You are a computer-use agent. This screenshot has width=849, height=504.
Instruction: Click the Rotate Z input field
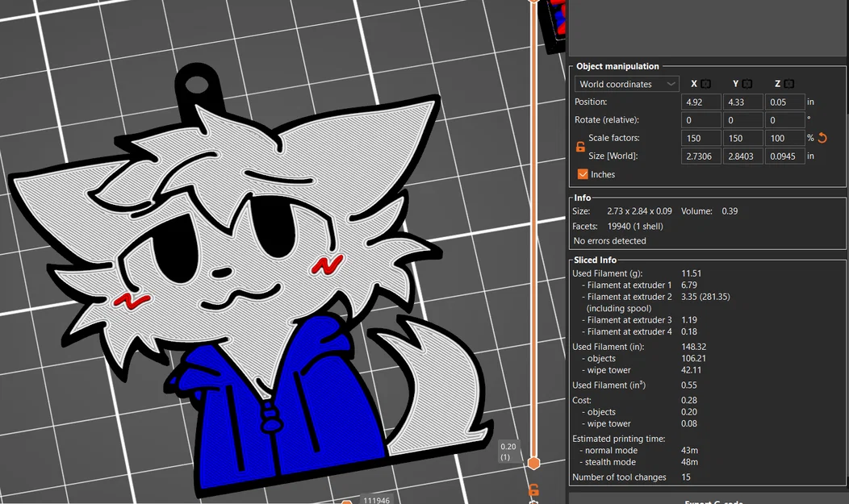(784, 120)
